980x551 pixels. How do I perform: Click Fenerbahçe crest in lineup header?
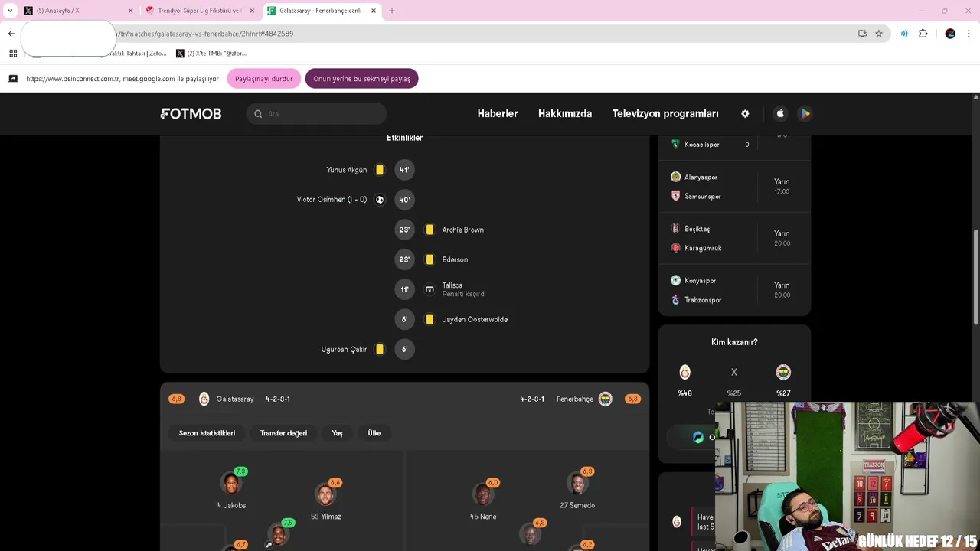605,399
